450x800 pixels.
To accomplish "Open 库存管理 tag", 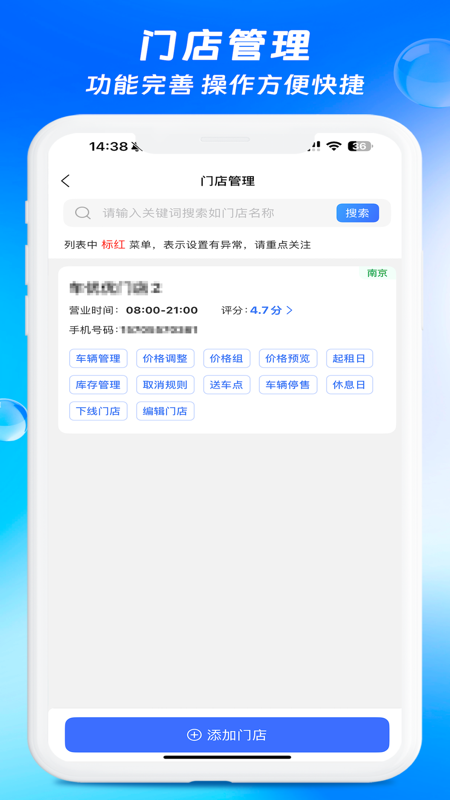I will (98, 385).
